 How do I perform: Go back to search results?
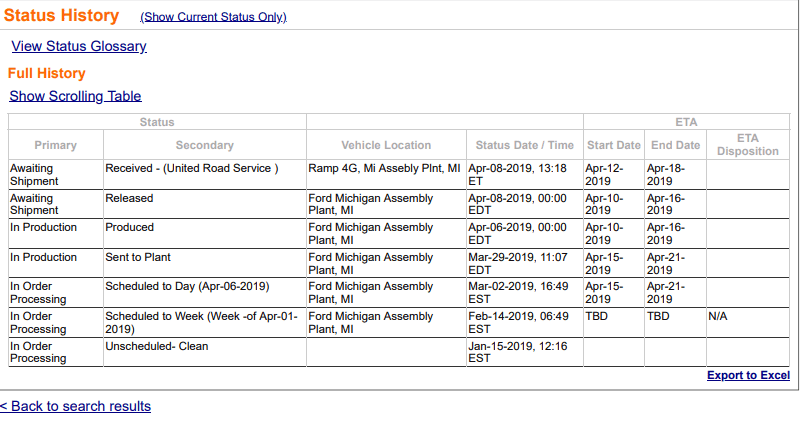coord(75,406)
